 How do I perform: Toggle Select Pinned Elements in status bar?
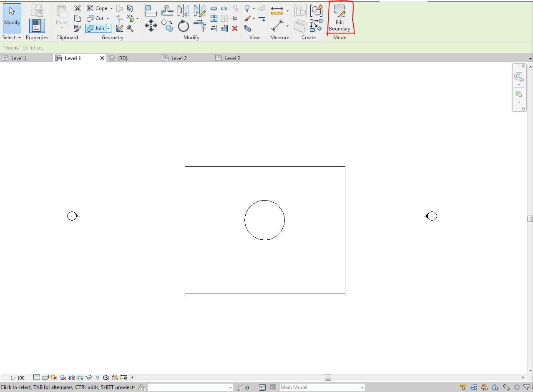click(485, 387)
